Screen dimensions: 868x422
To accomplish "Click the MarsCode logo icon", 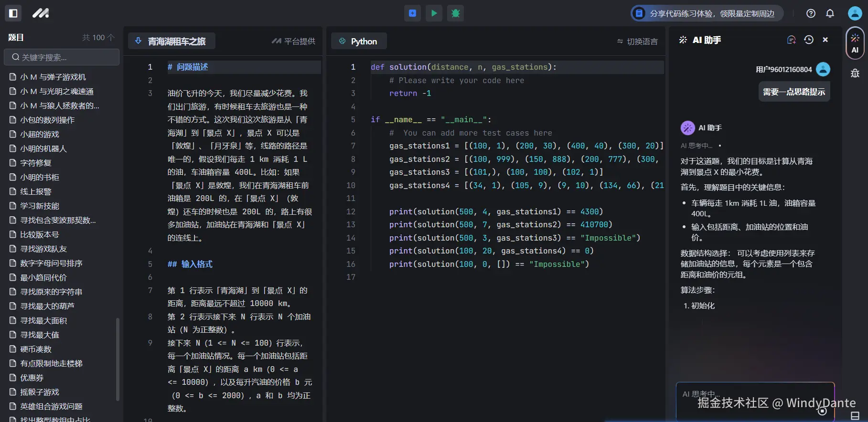I will pyautogui.click(x=41, y=13).
